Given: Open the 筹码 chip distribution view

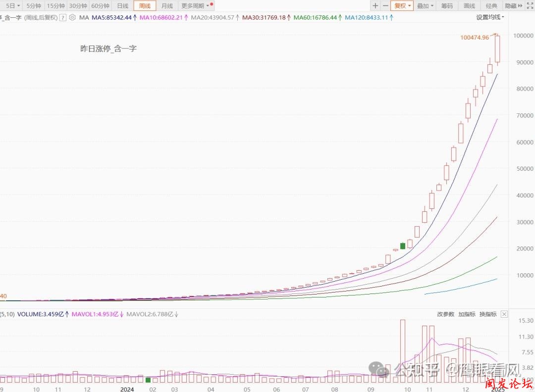Looking at the screenshot, I should pos(446,6).
